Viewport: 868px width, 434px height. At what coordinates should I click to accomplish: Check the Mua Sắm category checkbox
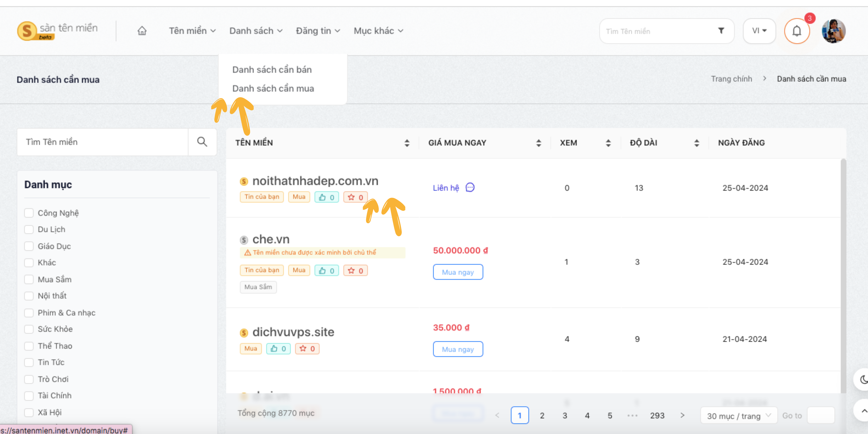(29, 279)
